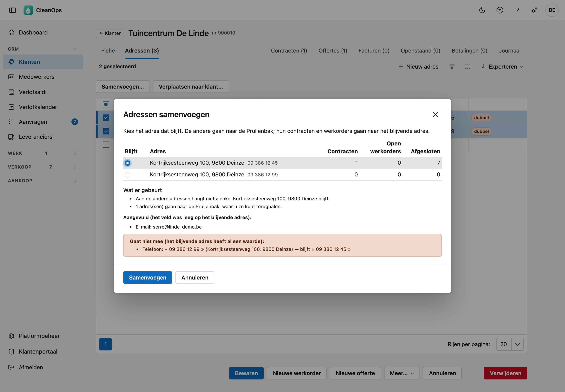Open the address filter funnel icon

[452, 67]
